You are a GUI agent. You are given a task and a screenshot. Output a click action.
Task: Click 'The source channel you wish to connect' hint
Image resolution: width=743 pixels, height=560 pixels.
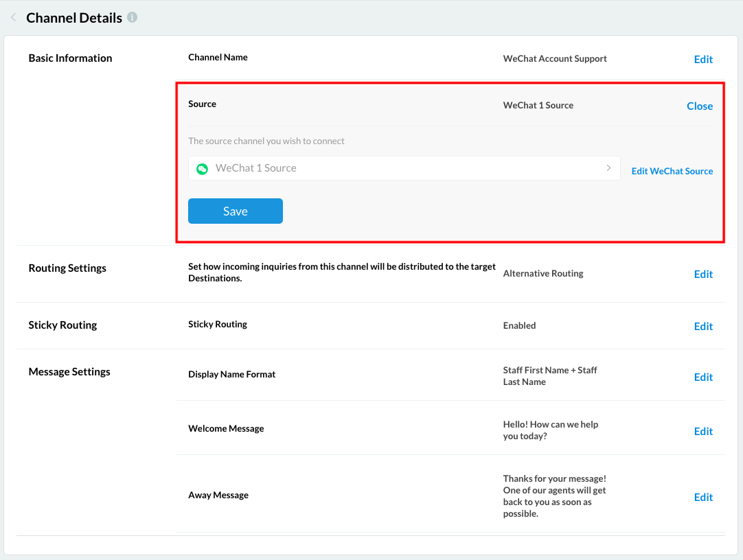pos(266,141)
